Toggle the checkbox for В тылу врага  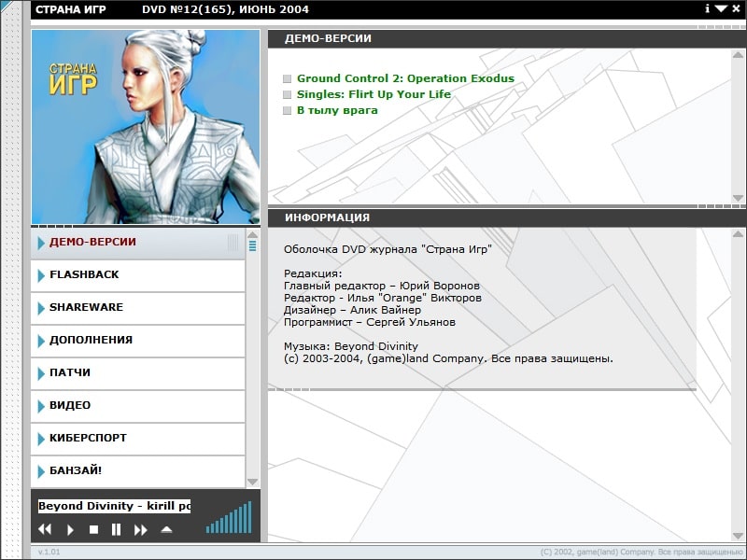pyautogui.click(x=287, y=110)
